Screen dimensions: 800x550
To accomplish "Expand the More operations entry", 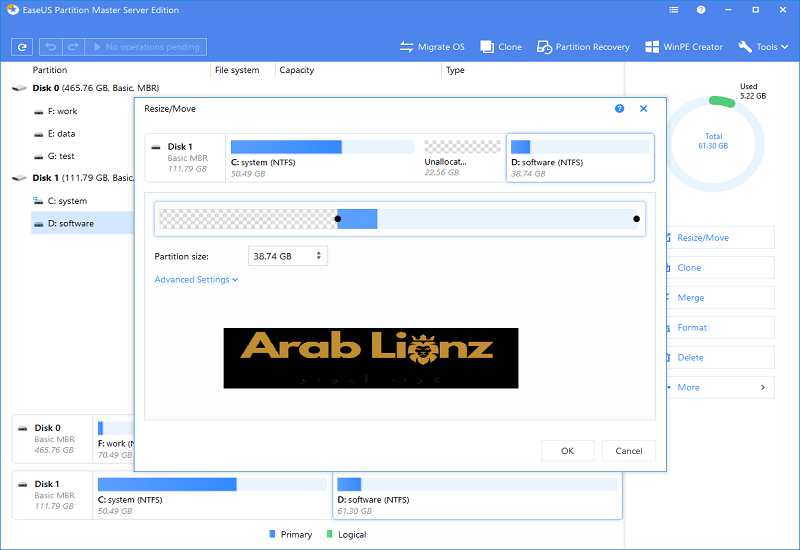I will [x=720, y=388].
